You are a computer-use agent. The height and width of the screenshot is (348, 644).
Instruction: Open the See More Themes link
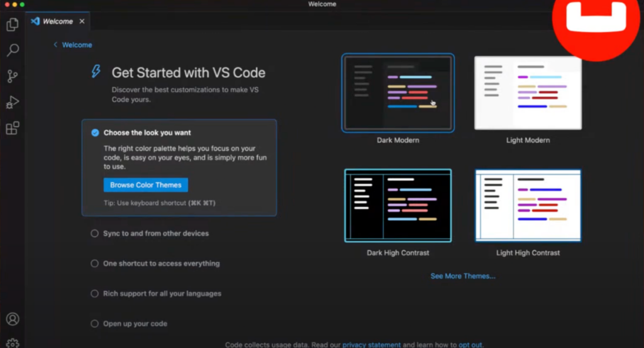[x=463, y=276]
